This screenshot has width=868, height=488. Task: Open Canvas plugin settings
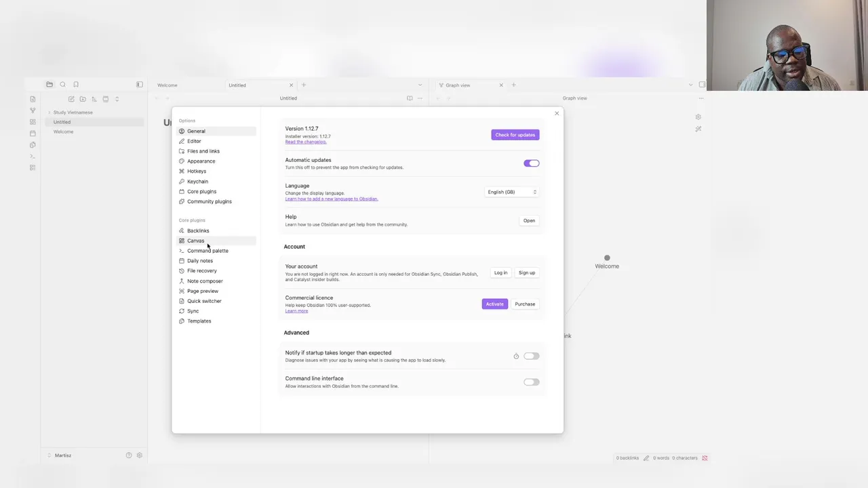tap(216, 241)
